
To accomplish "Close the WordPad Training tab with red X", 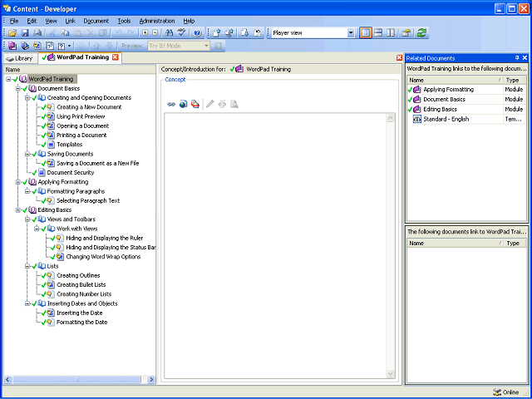I will click(116, 57).
